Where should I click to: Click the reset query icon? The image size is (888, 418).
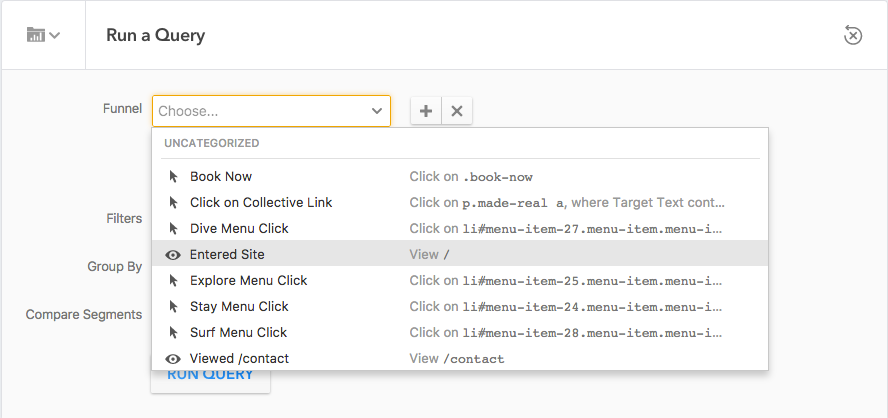click(x=852, y=35)
